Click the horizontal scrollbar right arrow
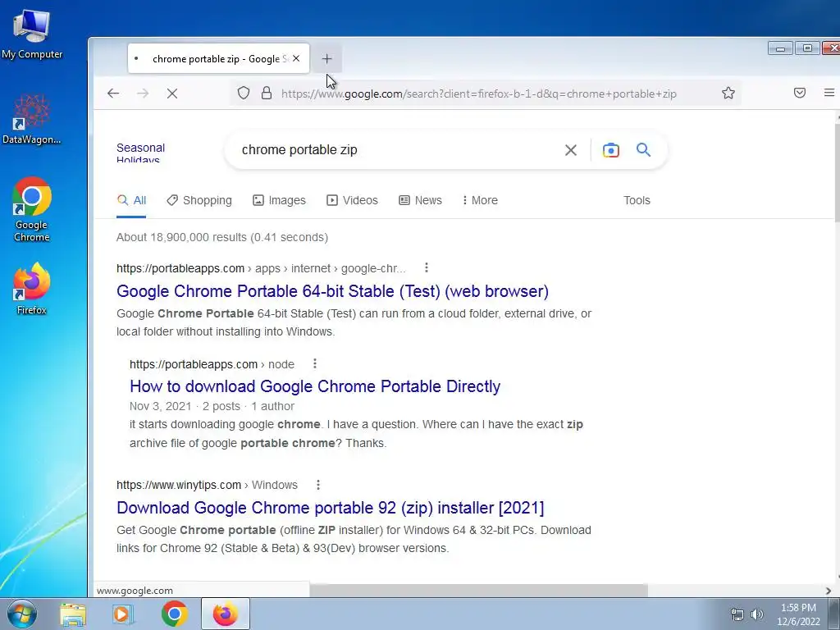840x630 pixels. point(829,591)
